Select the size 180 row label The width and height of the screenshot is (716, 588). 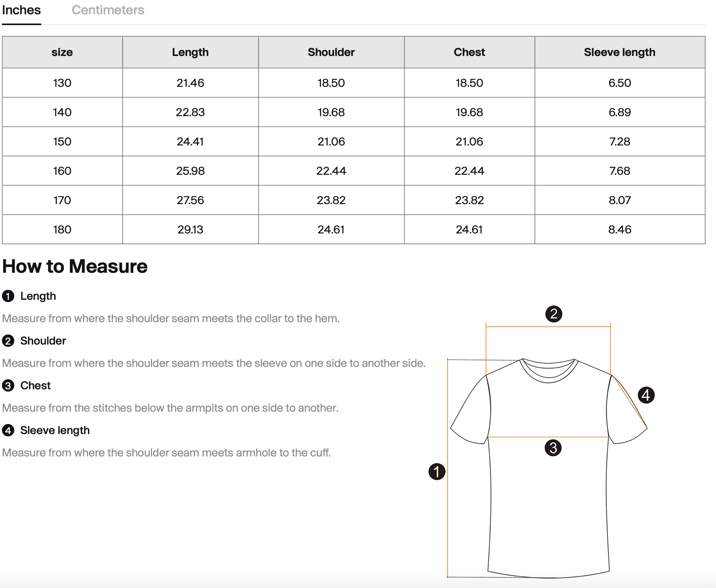coord(62,230)
